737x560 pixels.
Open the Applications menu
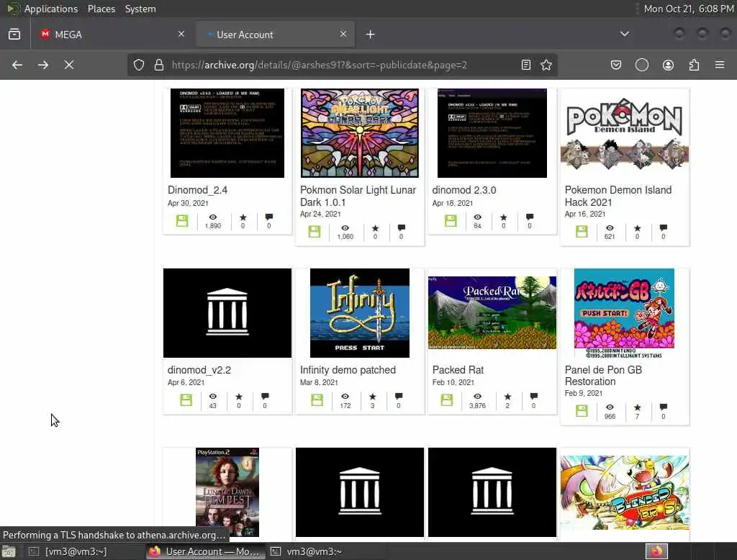(x=51, y=9)
